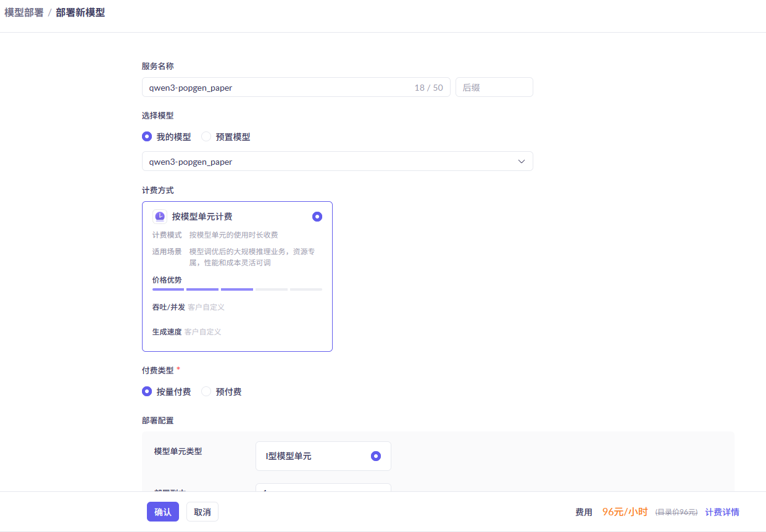The image size is (766, 532).
Task: Click the 后缀 suffix input field
Action: point(494,88)
